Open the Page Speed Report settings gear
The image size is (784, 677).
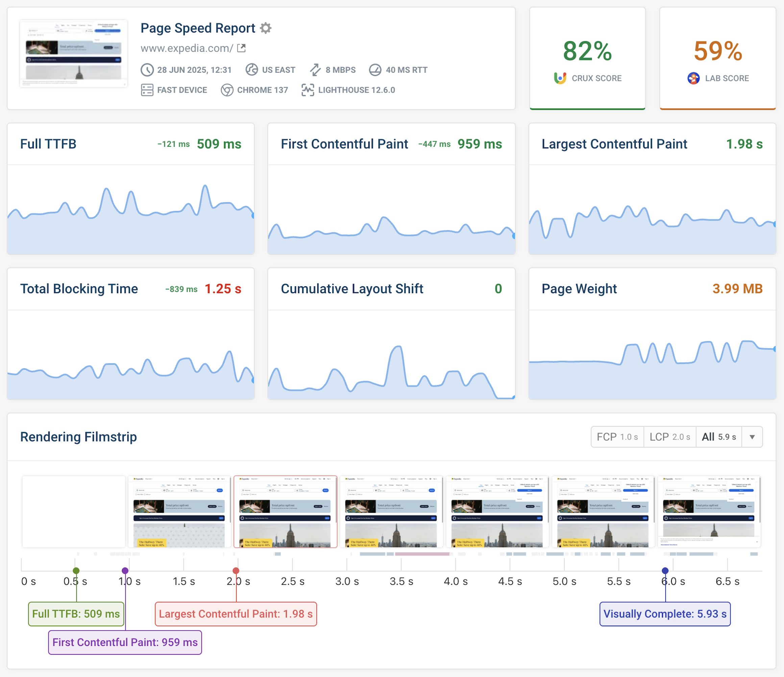tap(266, 28)
